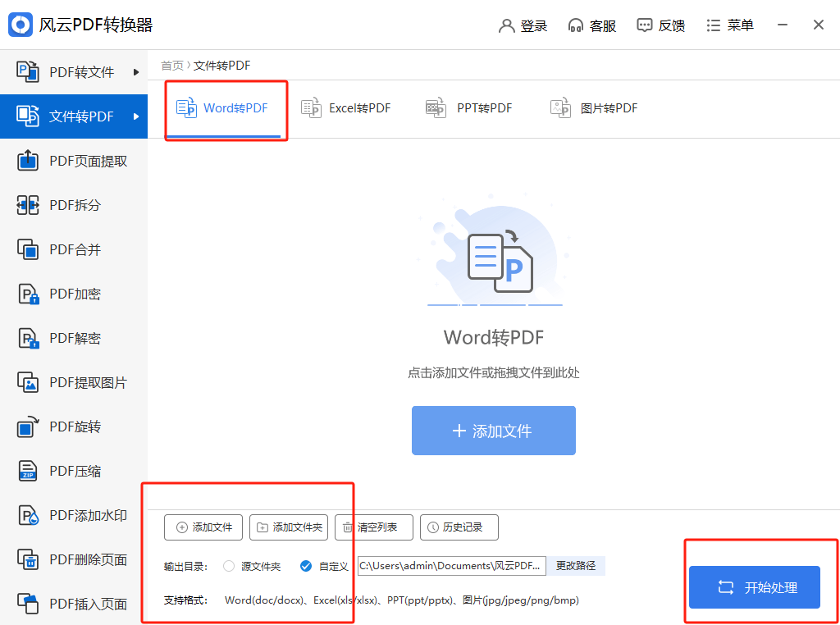Select the PDF拆分 split icon
The height and width of the screenshot is (625, 840).
point(28,205)
